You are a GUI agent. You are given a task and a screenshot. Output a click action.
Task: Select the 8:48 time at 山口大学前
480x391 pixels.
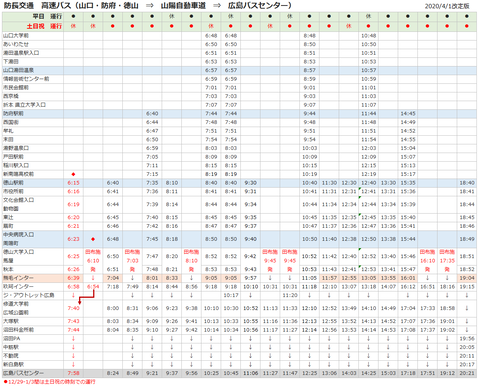coord(309,36)
